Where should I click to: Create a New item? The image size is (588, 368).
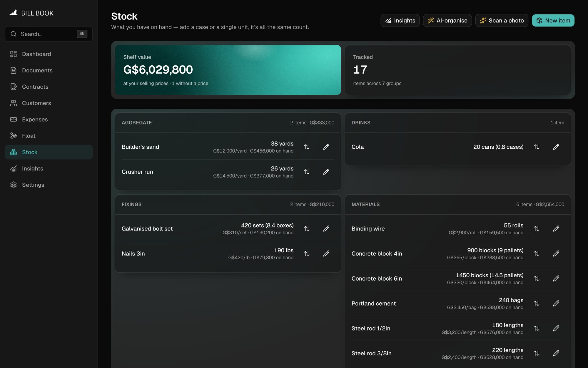[553, 21]
